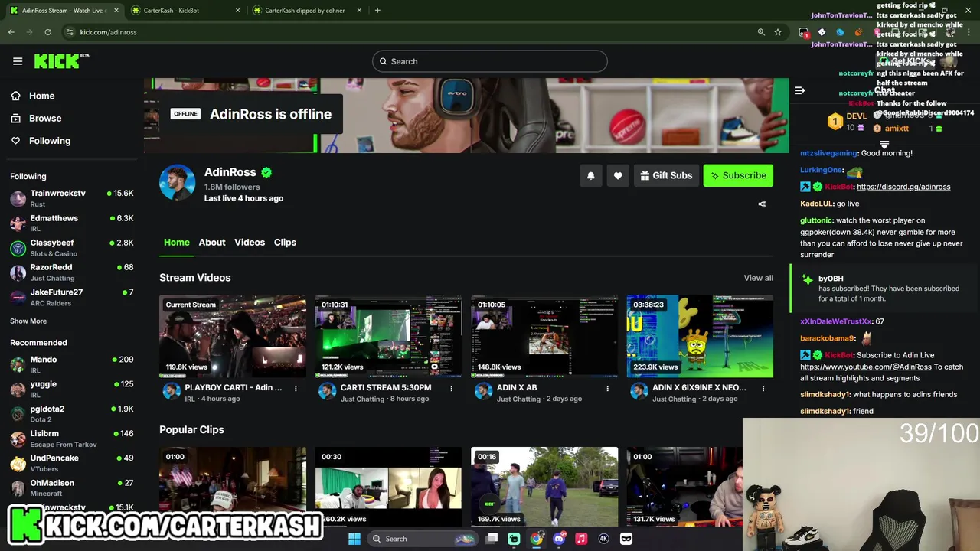This screenshot has width=980, height=551.
Task: Open options for ADIN X 6IX9INE video
Action: (x=763, y=389)
